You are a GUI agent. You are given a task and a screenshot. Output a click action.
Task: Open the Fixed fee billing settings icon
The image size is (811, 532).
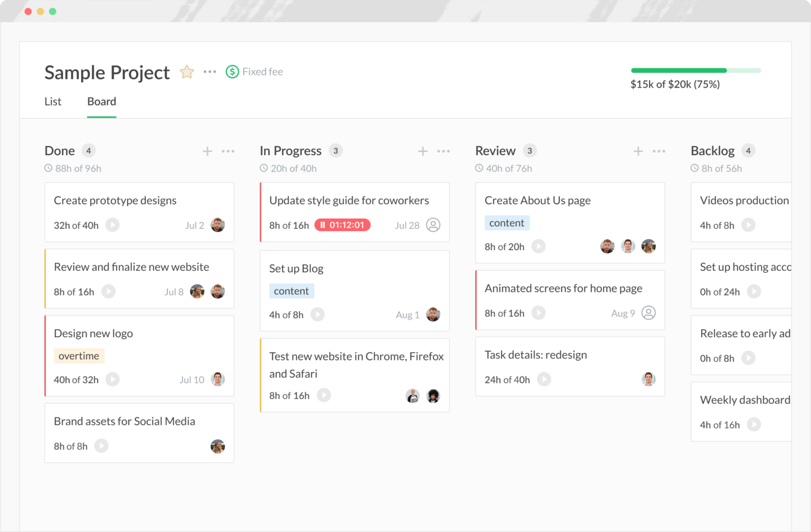[232, 71]
